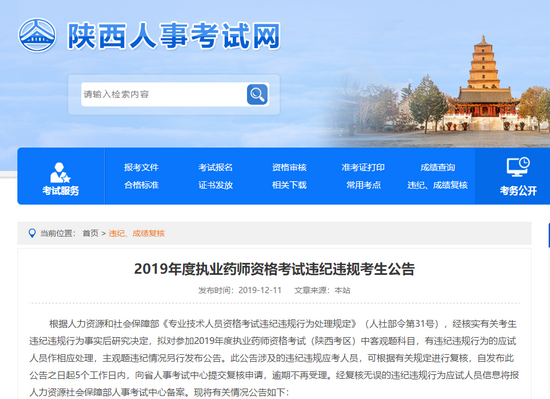Open 考试服务 person icon
The image size is (550, 399).
point(60,173)
